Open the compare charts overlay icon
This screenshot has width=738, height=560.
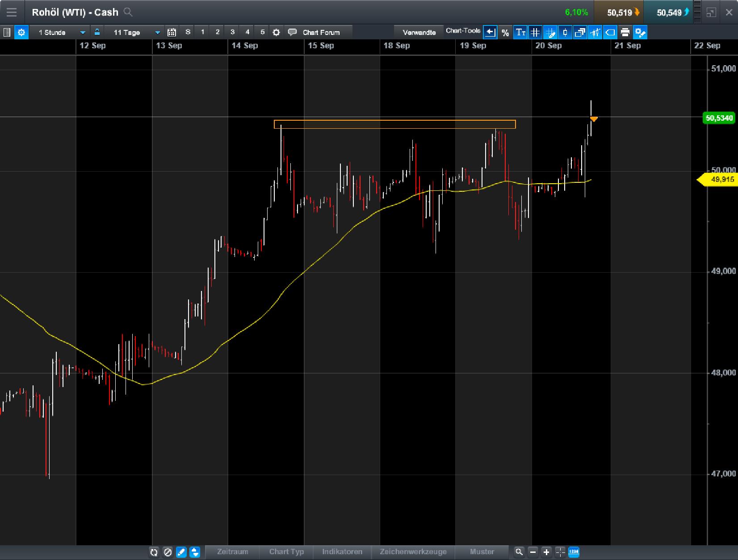pyautogui.click(x=580, y=32)
